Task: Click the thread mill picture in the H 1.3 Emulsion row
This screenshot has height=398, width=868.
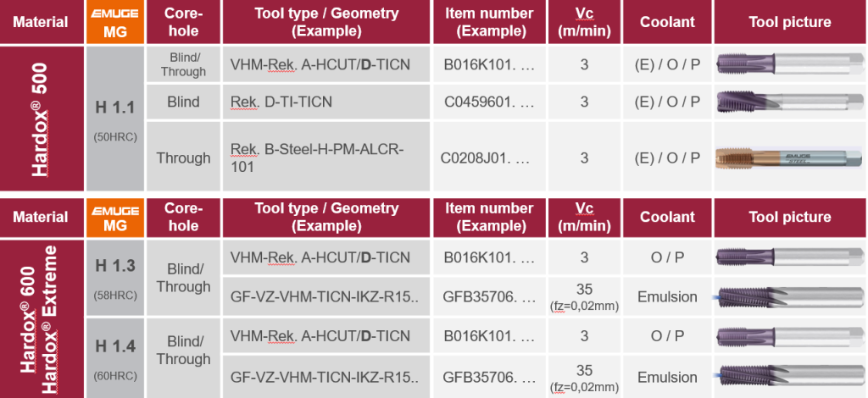Action: coord(789,297)
